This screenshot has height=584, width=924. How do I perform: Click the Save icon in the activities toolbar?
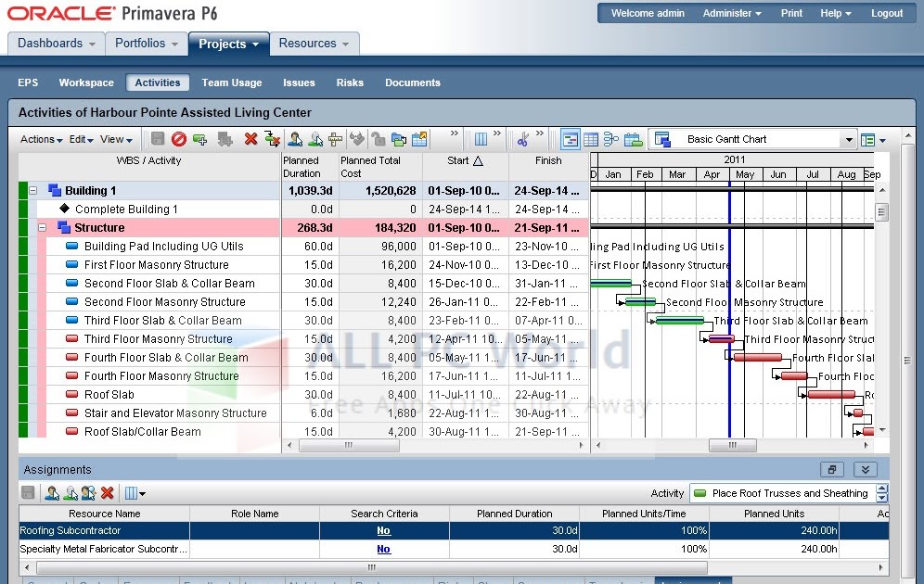[158, 139]
